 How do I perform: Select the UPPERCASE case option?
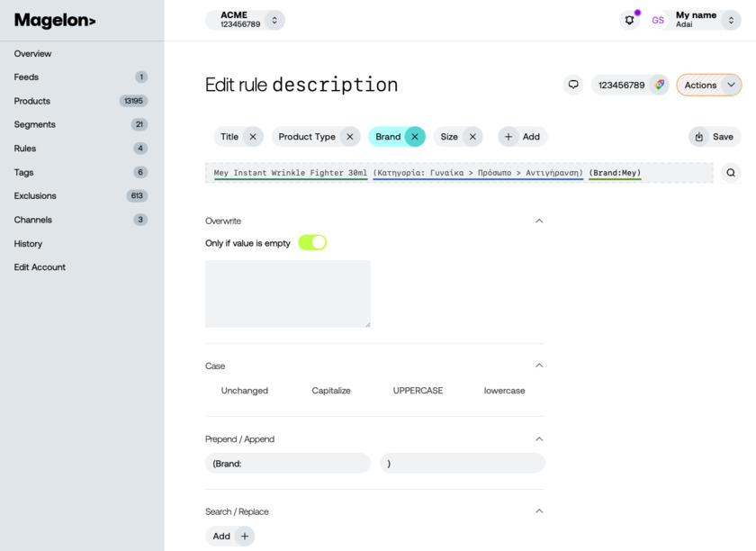point(418,391)
